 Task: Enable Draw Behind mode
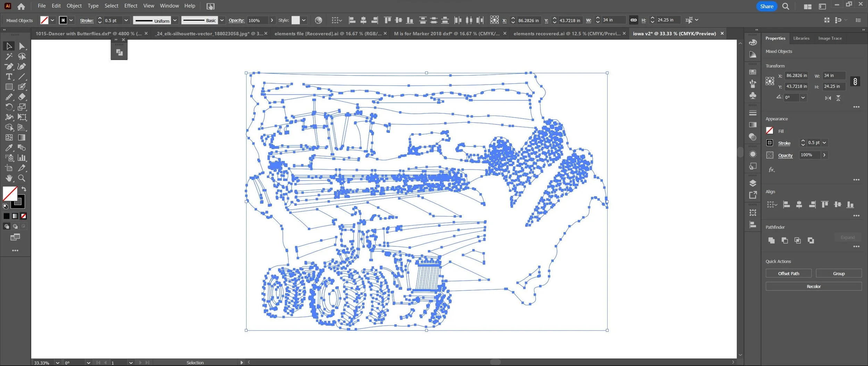(15, 226)
